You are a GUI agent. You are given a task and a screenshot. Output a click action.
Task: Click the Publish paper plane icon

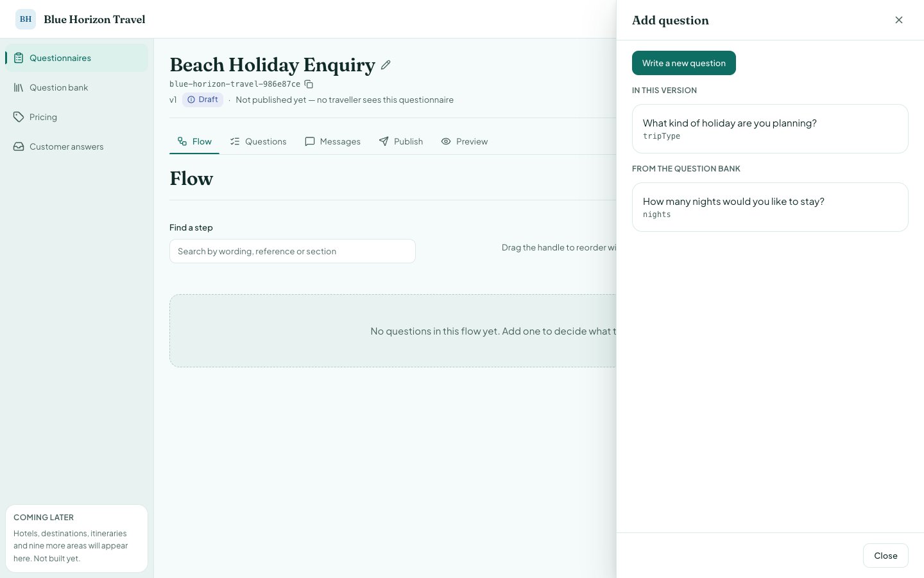pyautogui.click(x=384, y=141)
